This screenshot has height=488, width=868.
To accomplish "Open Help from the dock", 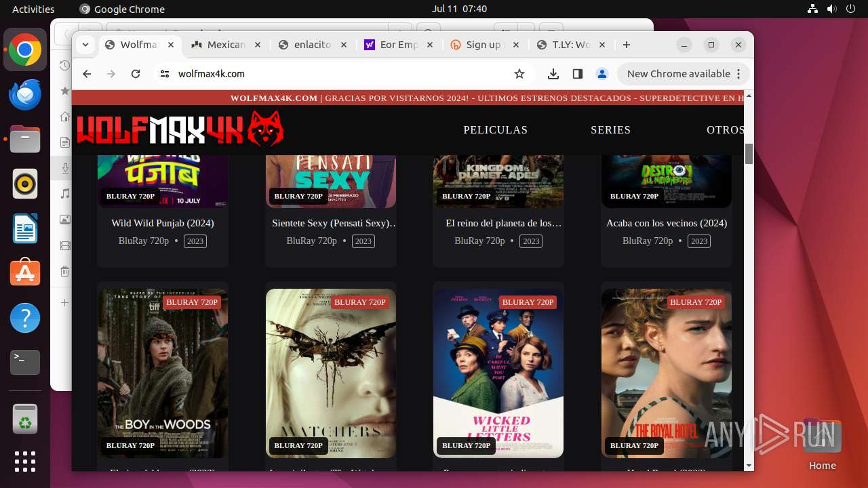I will click(25, 318).
